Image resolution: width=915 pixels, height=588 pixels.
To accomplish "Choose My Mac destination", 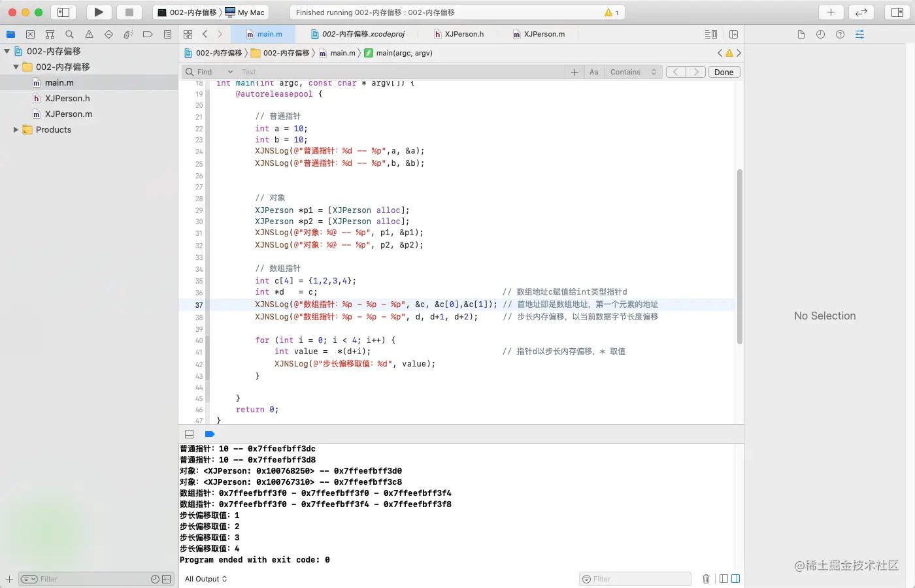I will 245,12.
